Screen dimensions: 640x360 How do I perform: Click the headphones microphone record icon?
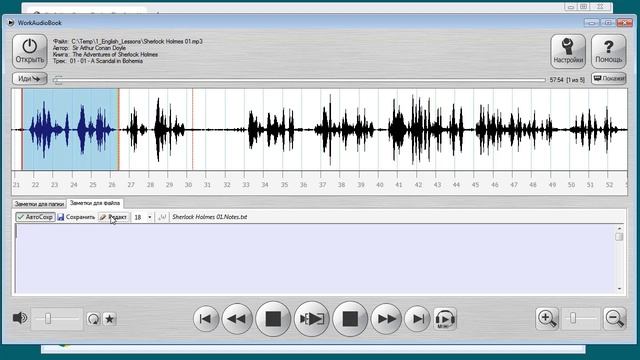pyautogui.click(x=445, y=318)
